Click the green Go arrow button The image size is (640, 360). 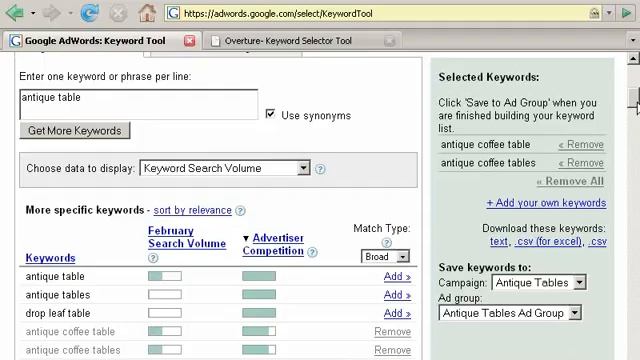[626, 13]
